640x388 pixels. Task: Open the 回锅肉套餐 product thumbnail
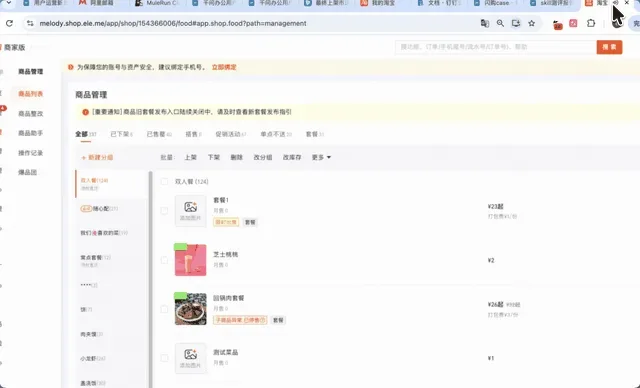[191, 308]
